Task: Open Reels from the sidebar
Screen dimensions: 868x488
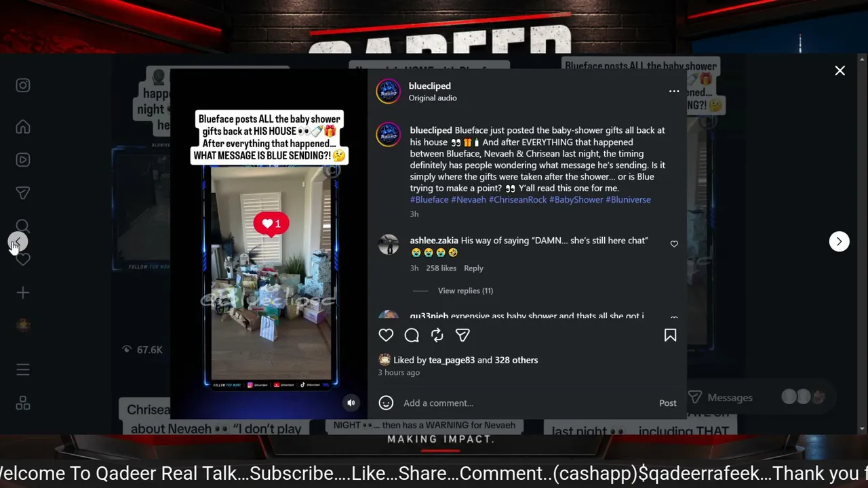Action: point(23,160)
